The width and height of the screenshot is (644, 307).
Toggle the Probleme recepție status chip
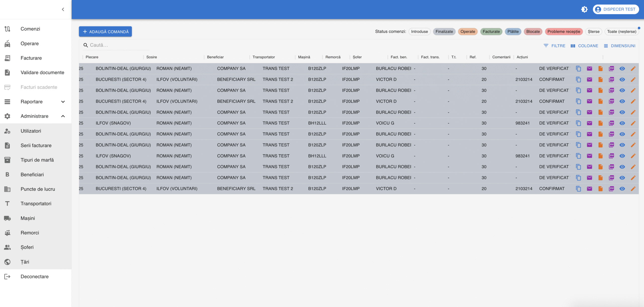coord(563,31)
